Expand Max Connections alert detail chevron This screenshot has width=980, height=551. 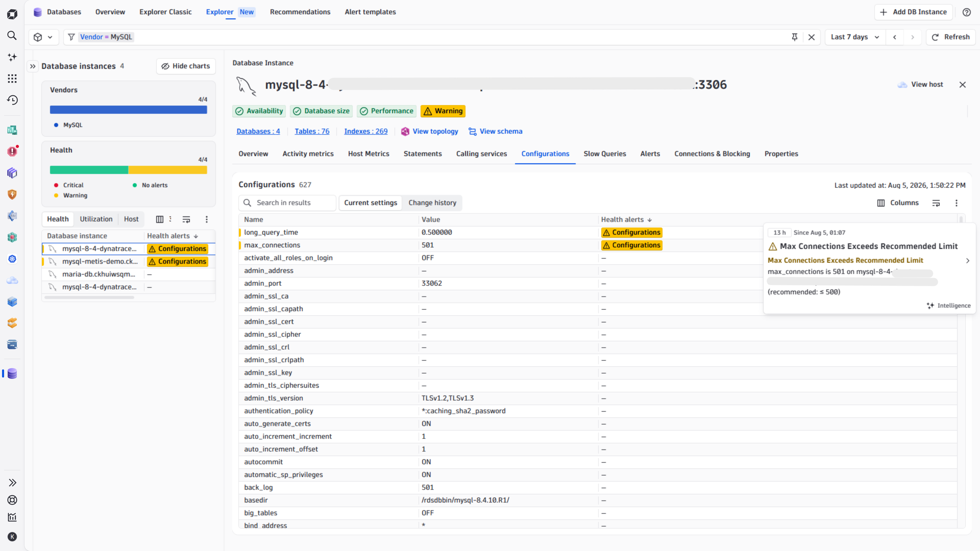point(967,260)
